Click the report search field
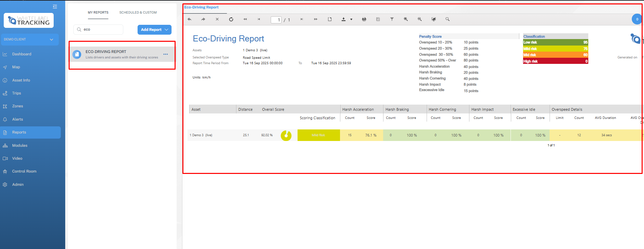 pos(101,30)
